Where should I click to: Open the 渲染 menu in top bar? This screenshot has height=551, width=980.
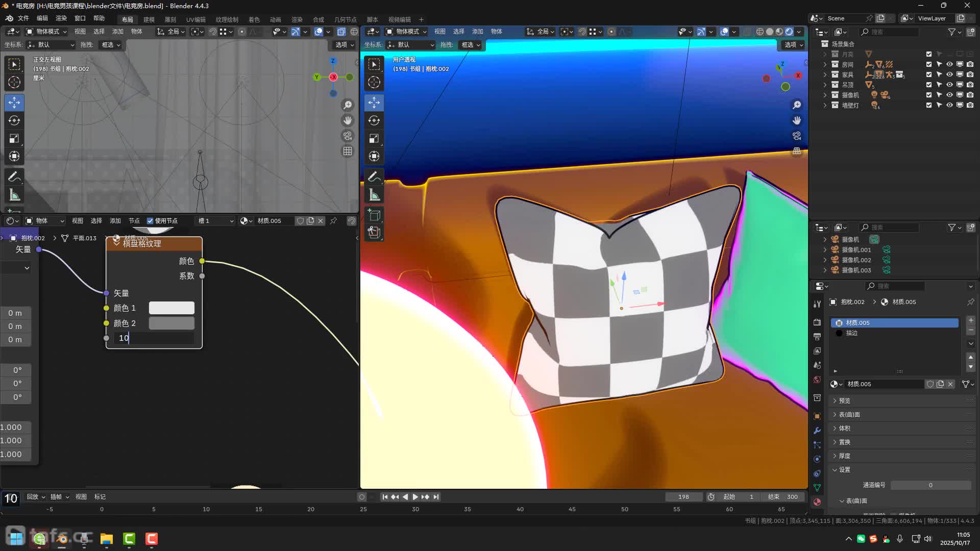tap(61, 18)
